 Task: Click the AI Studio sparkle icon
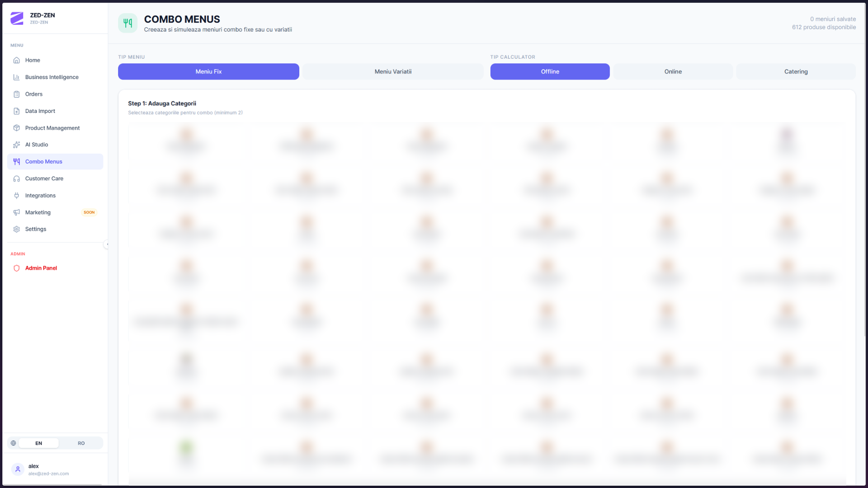(x=17, y=145)
